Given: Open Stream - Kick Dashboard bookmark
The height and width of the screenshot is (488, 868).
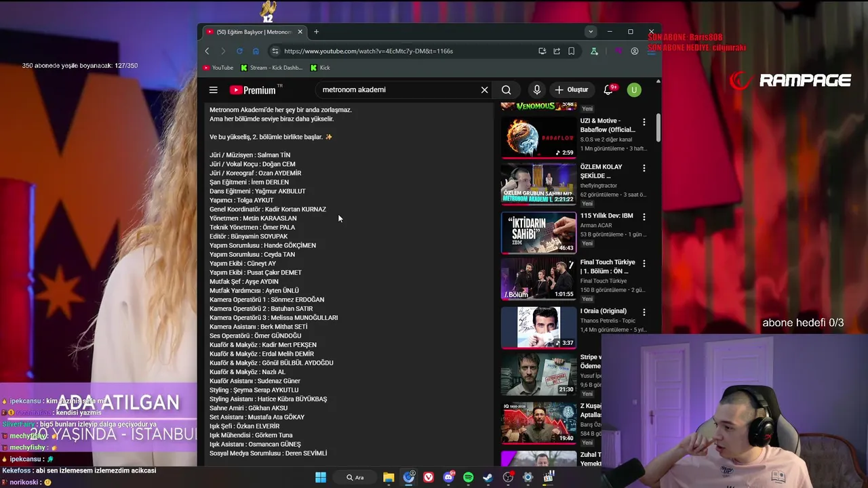Looking at the screenshot, I should (x=271, y=68).
